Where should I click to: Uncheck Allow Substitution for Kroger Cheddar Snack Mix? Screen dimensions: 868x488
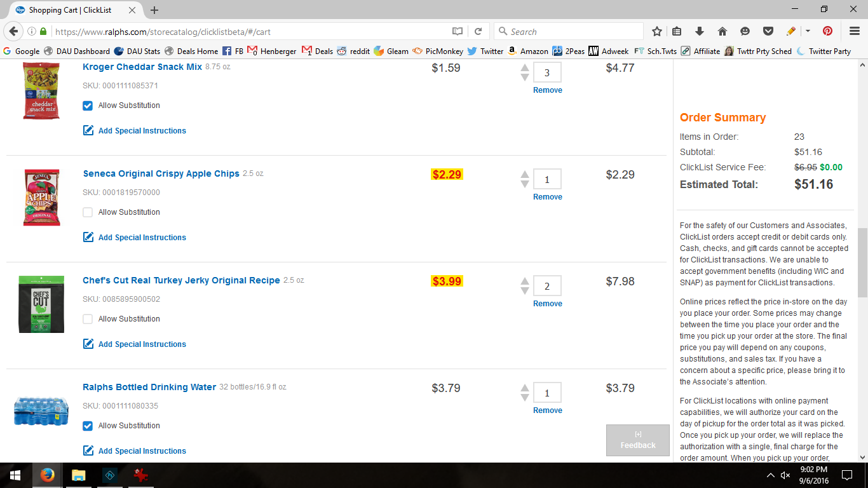click(x=88, y=105)
